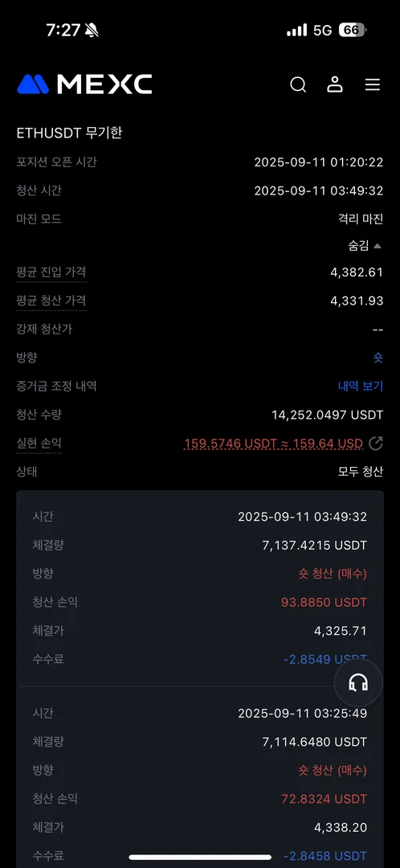Image resolution: width=400 pixels, height=868 pixels.
Task: Click share icon next to realized PnL
Action: pos(376,443)
